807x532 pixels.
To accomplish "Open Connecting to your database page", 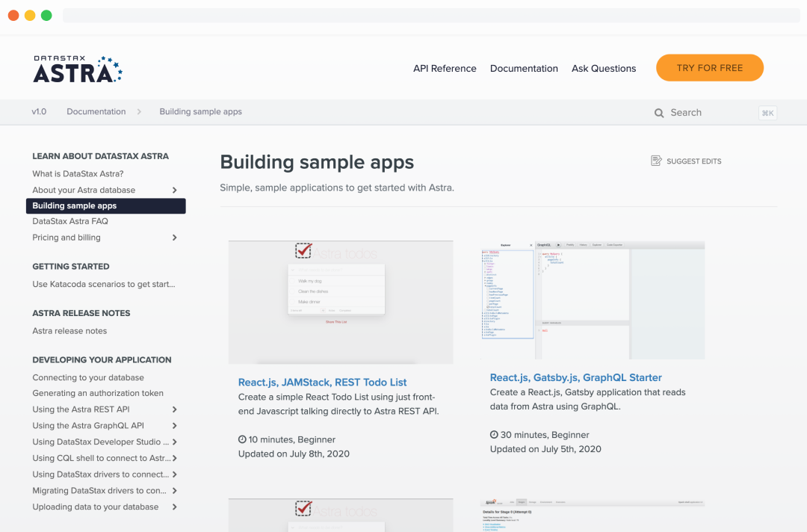I will click(x=88, y=377).
